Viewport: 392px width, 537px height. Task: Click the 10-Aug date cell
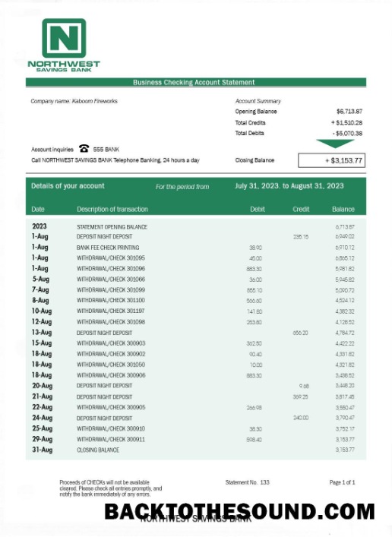42,311
